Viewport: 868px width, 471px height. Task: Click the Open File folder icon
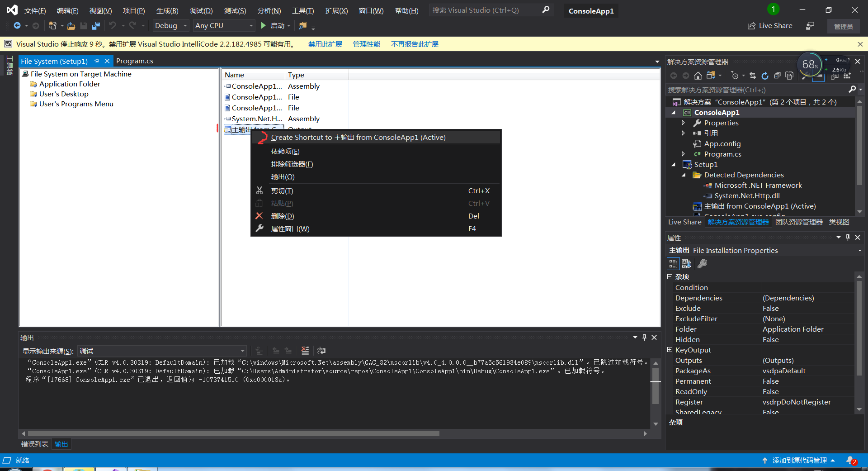(x=71, y=26)
